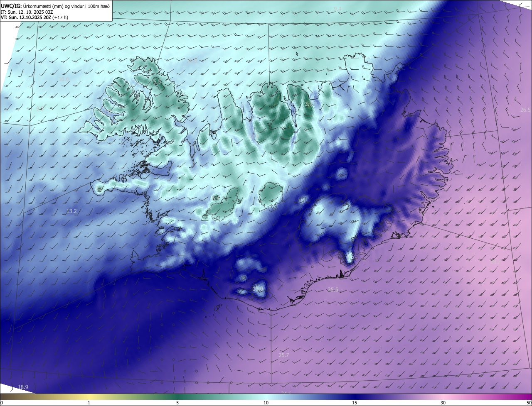Click the colorbar tick label 0

pos(2,403)
